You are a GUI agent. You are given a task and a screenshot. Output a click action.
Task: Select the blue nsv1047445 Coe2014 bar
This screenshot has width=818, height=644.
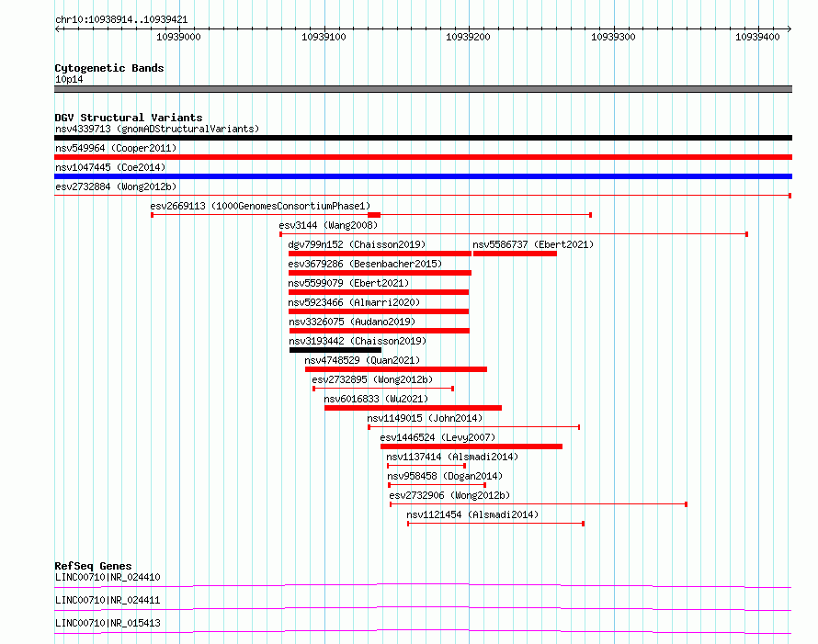click(423, 176)
